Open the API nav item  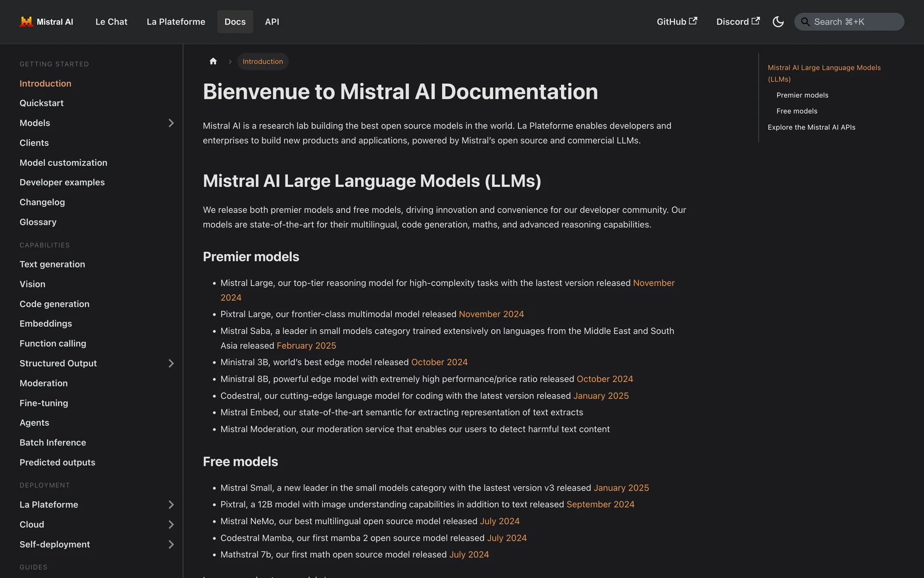(272, 22)
